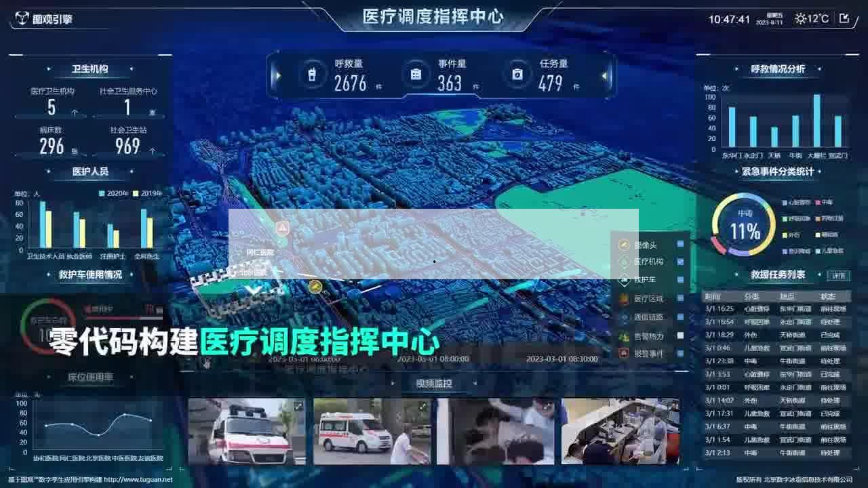Click the 报警事件 alarm icon

[623, 352]
